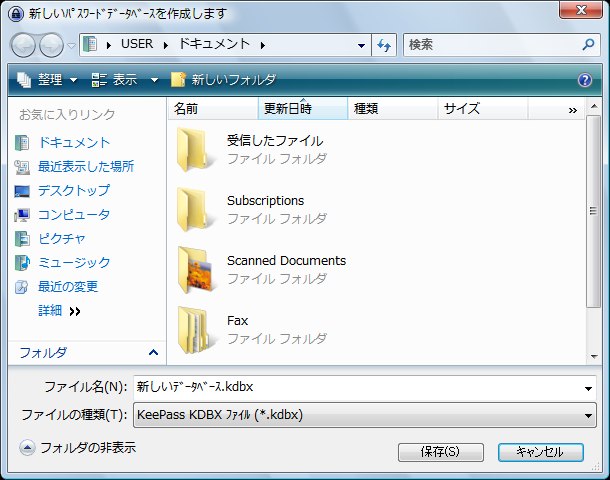Screen dimensions: 610x480
Task: Open ドキュメント favorite link
Action: click(x=74, y=143)
